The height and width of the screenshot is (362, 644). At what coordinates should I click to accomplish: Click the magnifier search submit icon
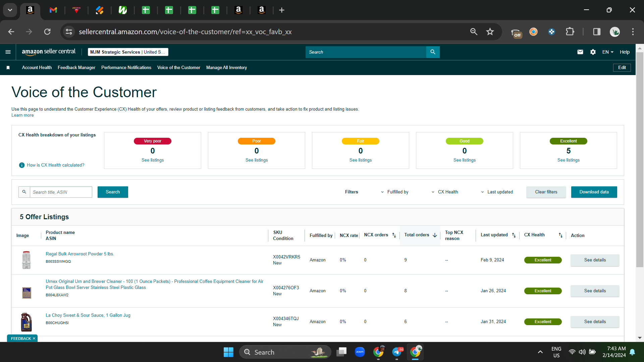tap(433, 52)
